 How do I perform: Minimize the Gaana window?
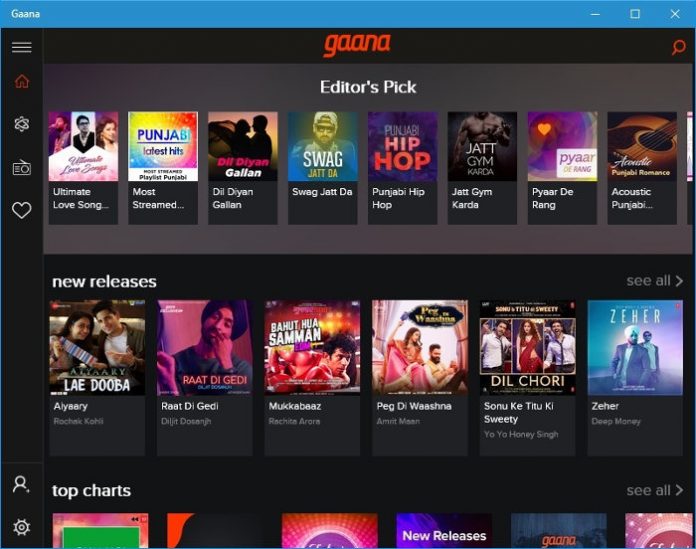click(x=595, y=14)
